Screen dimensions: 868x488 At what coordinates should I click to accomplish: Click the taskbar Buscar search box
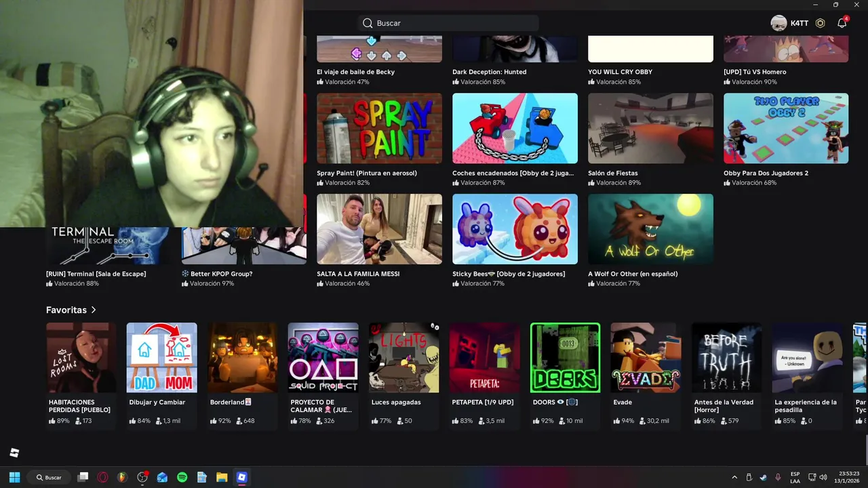click(50, 477)
